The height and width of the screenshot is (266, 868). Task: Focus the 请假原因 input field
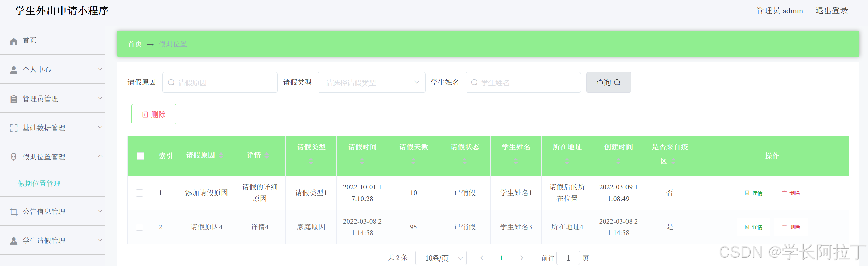pyautogui.click(x=220, y=82)
